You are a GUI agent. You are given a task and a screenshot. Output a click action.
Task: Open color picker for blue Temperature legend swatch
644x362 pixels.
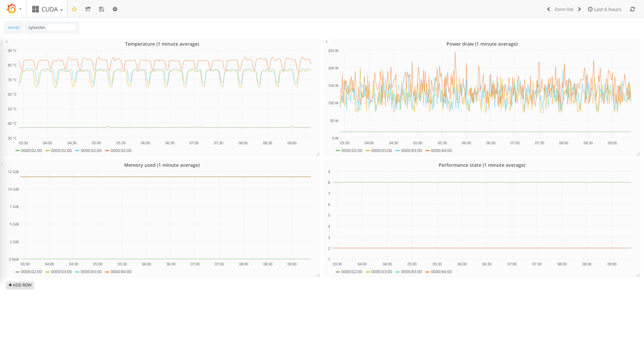pos(77,151)
